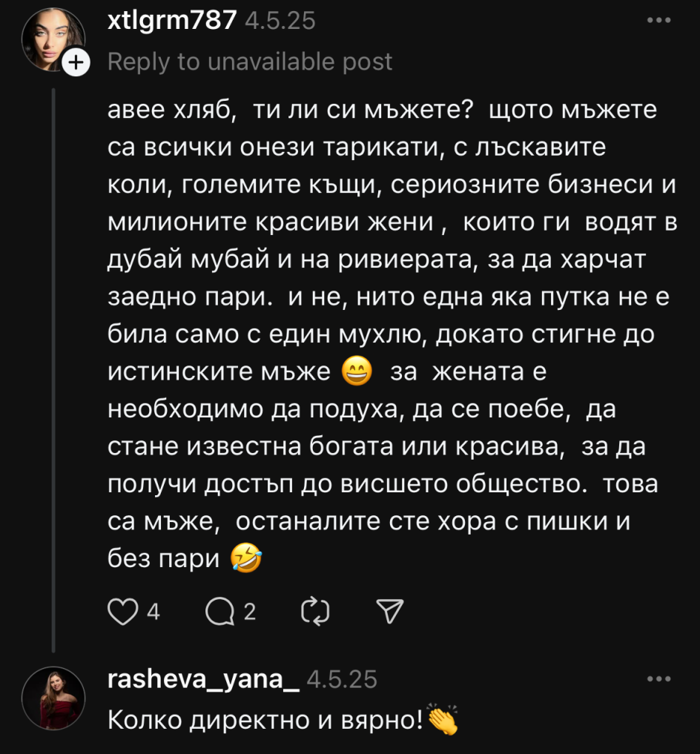Tap the reply count 2
Image resolution: width=700 pixels, height=754 pixels.
coord(250,612)
